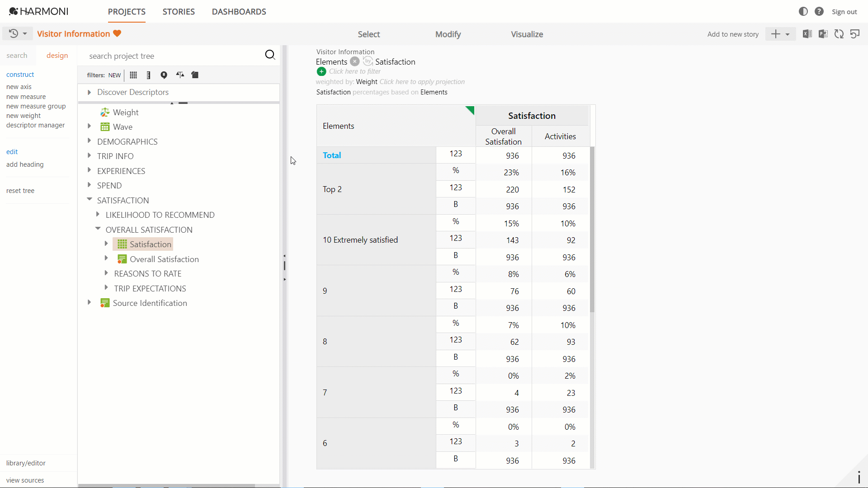Screen dimensions: 868x488
Task: Collapse OVERALL SATISFACTION folder
Action: click(98, 229)
